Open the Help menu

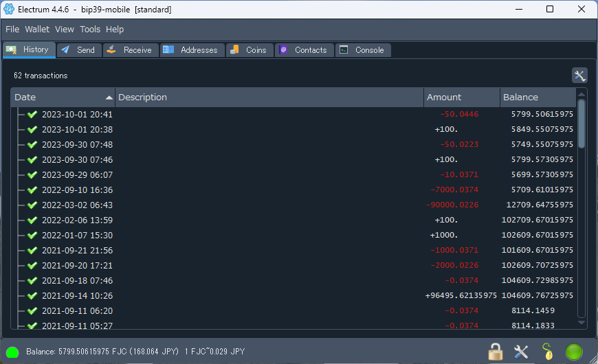115,30
